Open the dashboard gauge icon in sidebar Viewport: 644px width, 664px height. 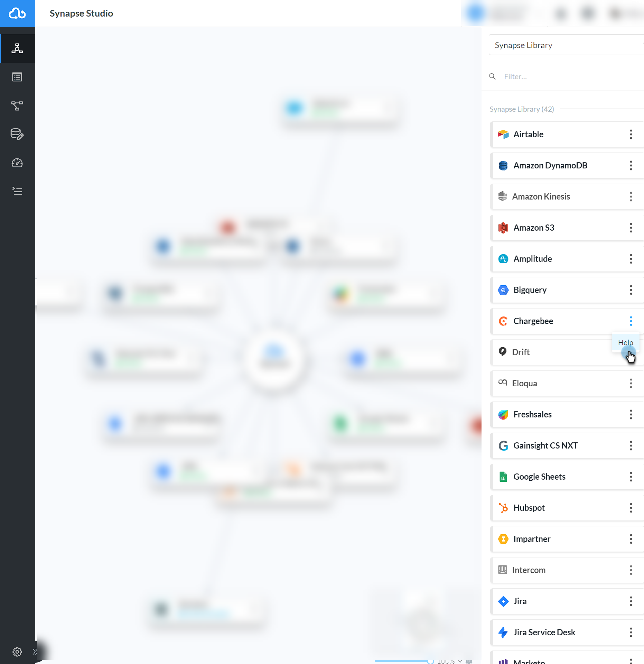point(17,163)
